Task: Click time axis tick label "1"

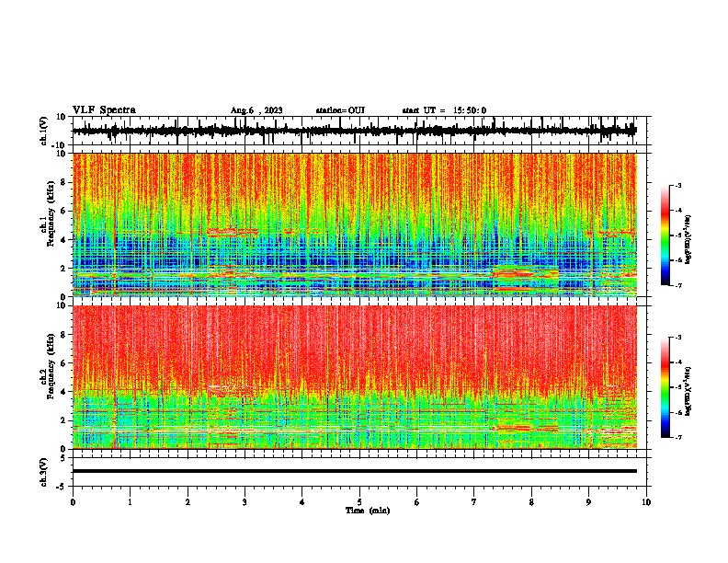Action: (130, 502)
